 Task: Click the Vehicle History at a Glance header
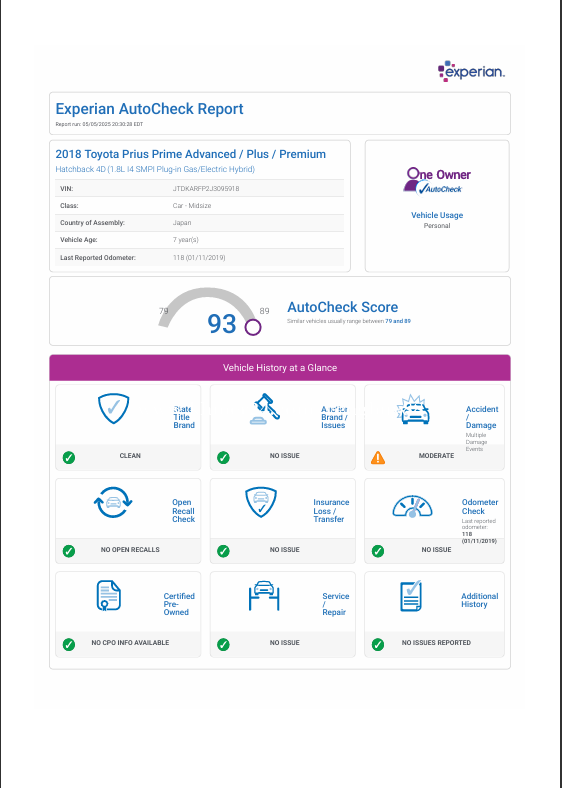point(280,368)
